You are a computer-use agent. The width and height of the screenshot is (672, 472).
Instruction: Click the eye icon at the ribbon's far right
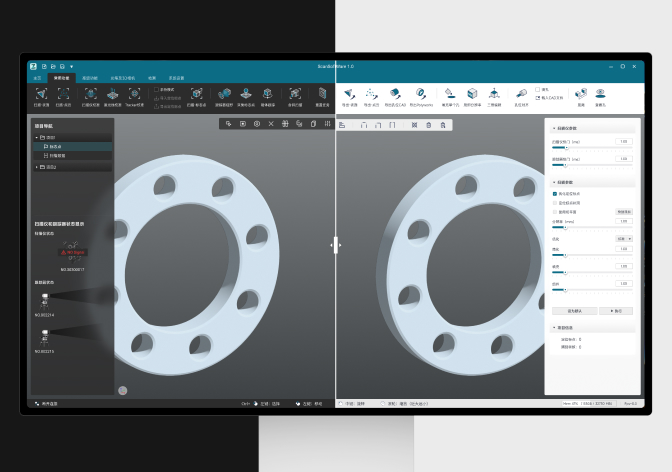pyautogui.click(x=600, y=94)
